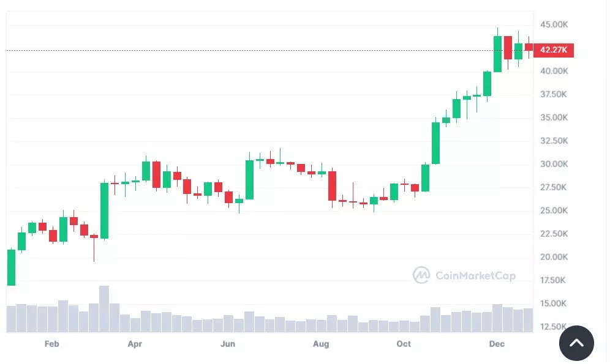Select the red 42.27K current price tag
Screen dimensions: 610x364
(x=554, y=50)
